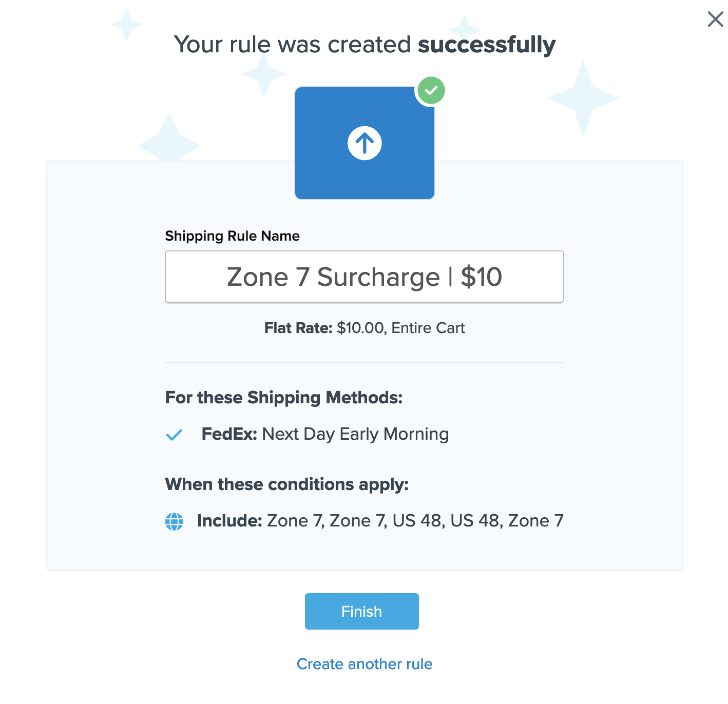
Task: Click the Shipping Rule Name label
Action: click(x=232, y=236)
